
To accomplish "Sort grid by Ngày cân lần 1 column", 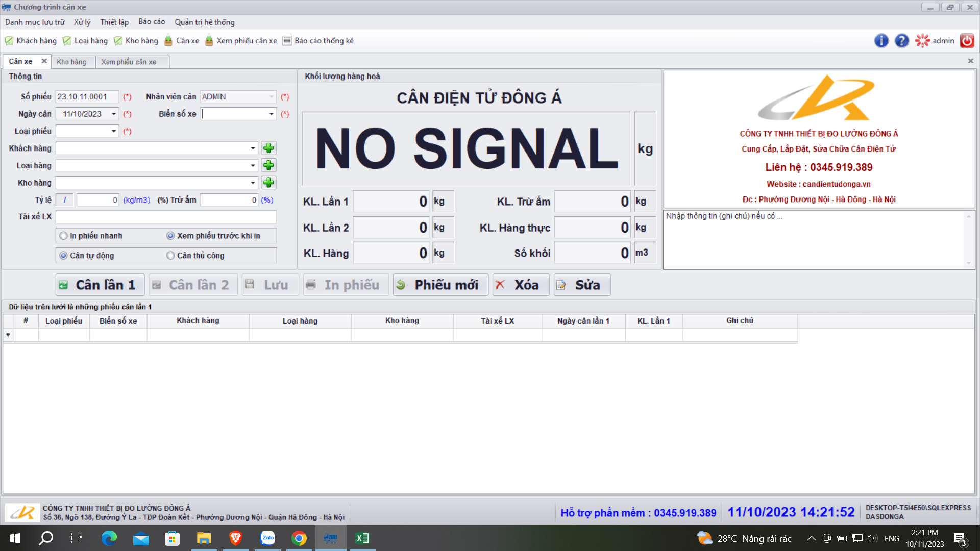I will tap(583, 321).
